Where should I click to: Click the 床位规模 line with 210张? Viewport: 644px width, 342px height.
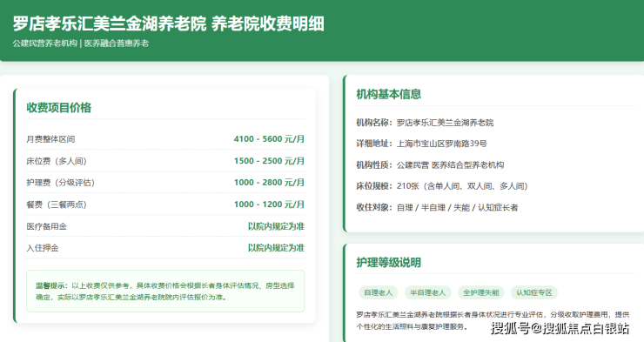coord(441,186)
